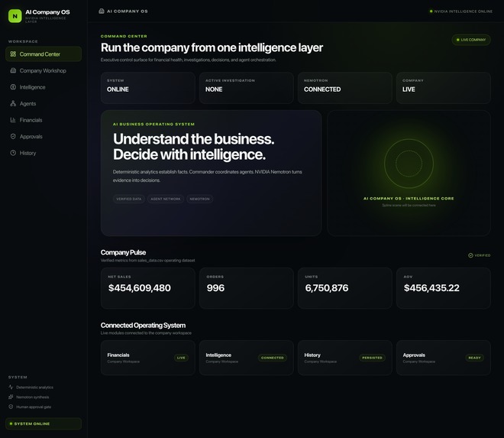Open Command Center in the sidebar
The width and height of the screenshot is (504, 438).
(x=44, y=54)
